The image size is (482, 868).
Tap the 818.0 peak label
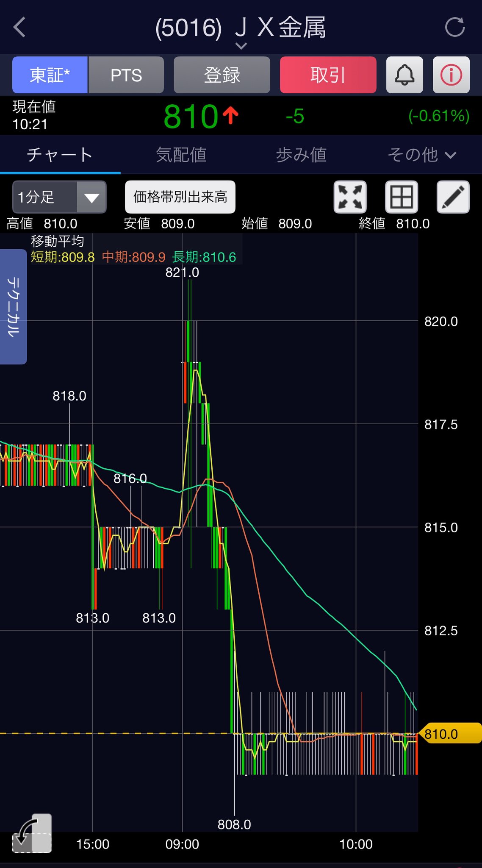69,396
